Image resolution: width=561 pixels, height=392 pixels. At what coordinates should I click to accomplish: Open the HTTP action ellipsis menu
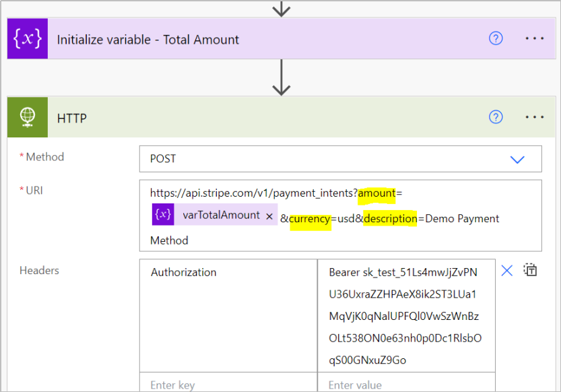pos(534,117)
